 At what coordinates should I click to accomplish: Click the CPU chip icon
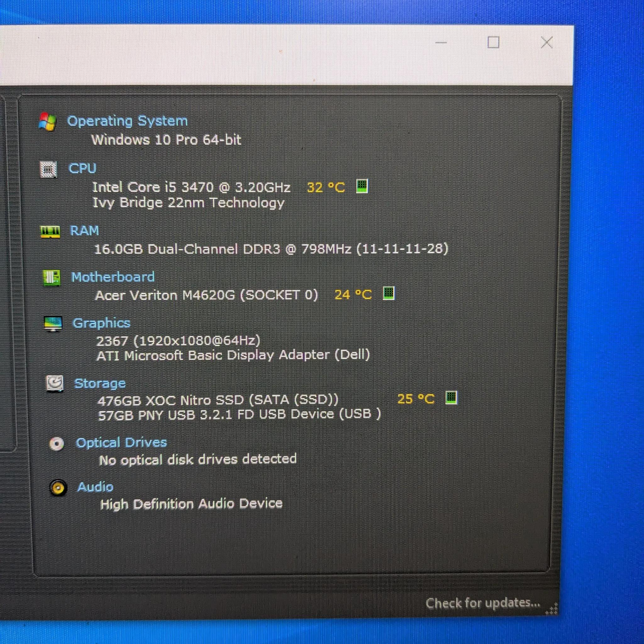tap(48, 169)
